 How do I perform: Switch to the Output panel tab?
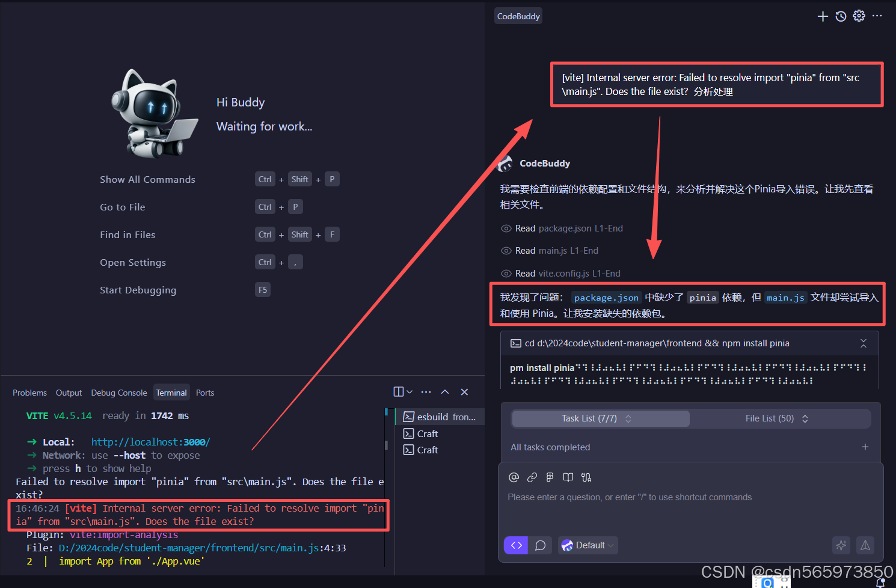point(69,393)
